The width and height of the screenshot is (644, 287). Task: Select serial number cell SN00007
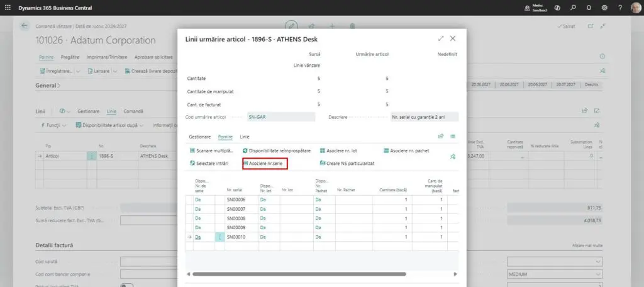coord(241,210)
